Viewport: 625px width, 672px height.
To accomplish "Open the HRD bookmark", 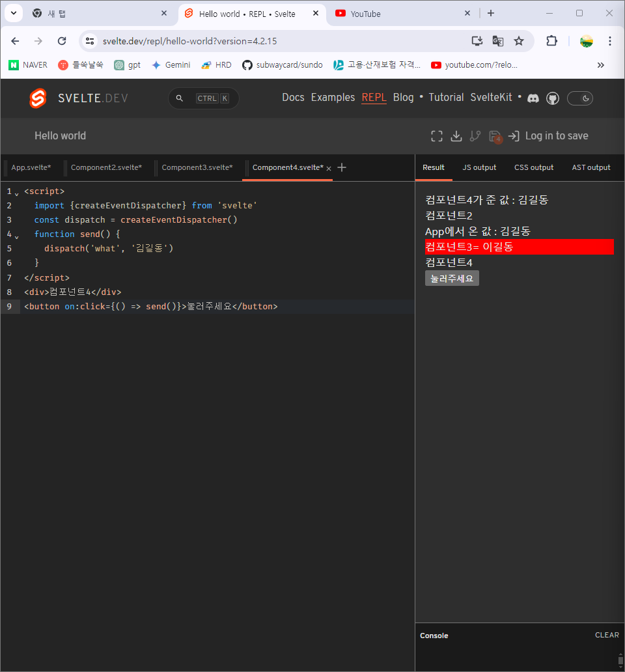I will coord(216,65).
